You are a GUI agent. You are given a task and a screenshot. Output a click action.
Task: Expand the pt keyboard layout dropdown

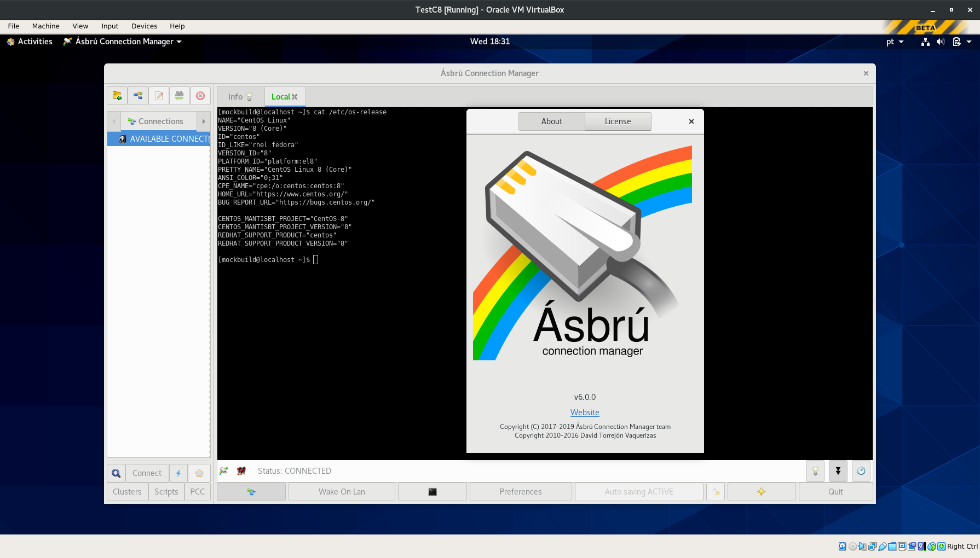click(x=895, y=42)
